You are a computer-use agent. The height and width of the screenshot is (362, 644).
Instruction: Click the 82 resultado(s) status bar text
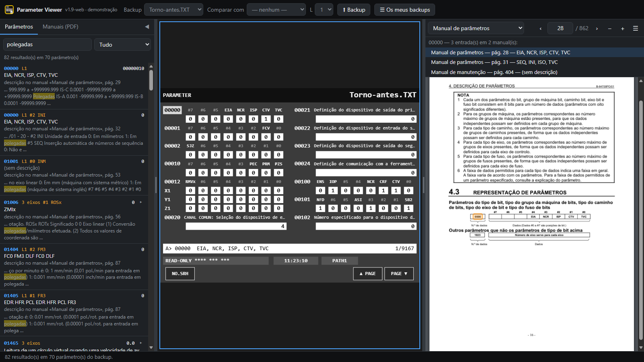tap(59, 357)
